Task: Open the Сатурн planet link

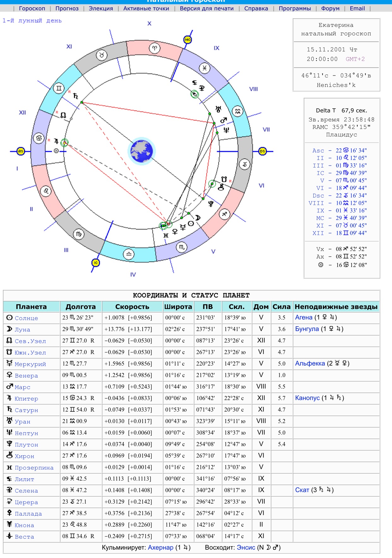Action: coord(26,410)
